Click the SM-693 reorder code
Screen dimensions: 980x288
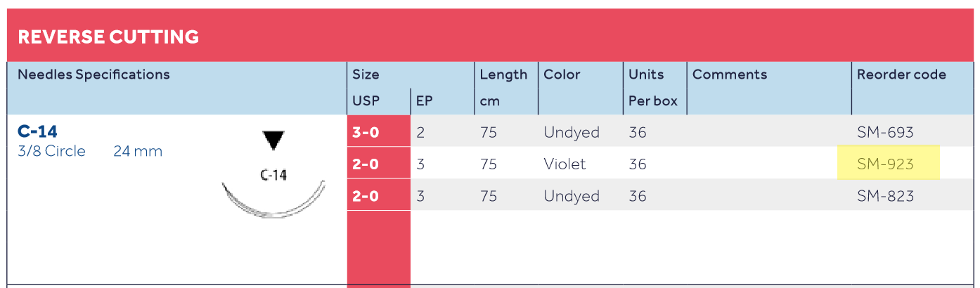pos(885,132)
